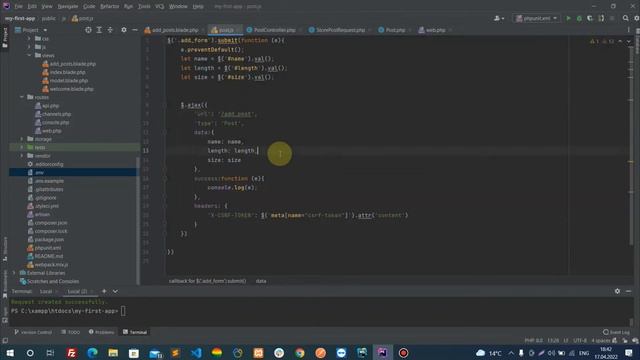The width and height of the screenshot is (640, 360).
Task: Select the Local terminal tab
Action: click(46, 291)
